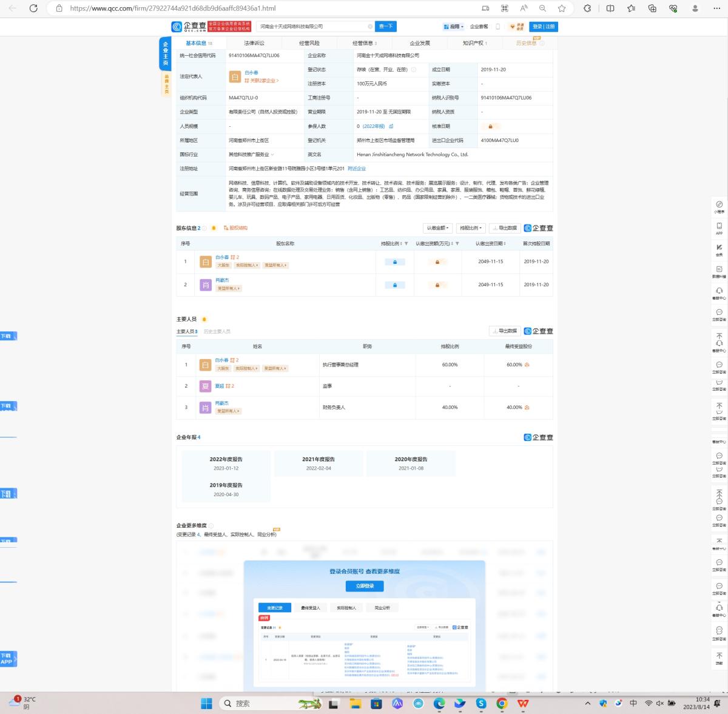Screen dimensions: 728x714
Task: Open the 附近企业 nearby companies link
Action: point(357,169)
